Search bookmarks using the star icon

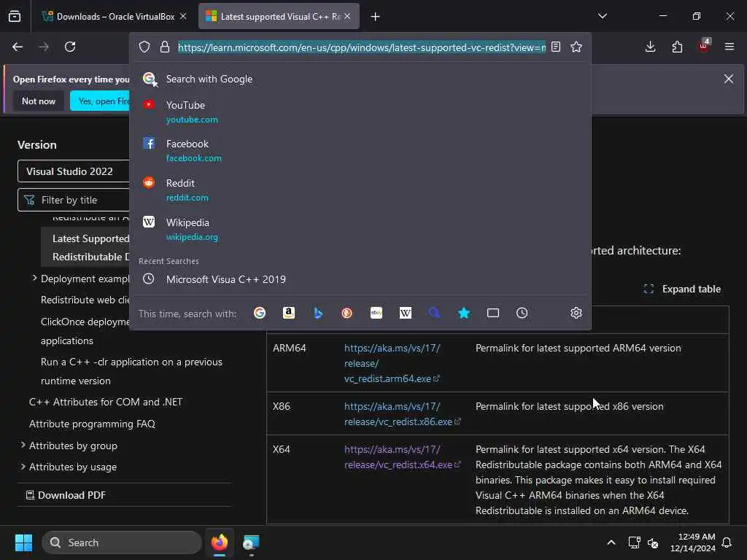click(463, 313)
